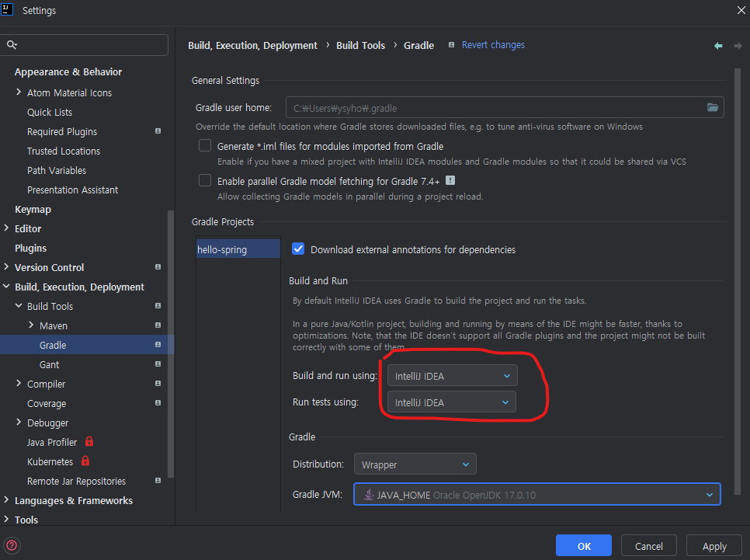Image resolution: width=750 pixels, height=560 pixels.
Task: Open the Run tests using dropdown
Action: pyautogui.click(x=452, y=402)
